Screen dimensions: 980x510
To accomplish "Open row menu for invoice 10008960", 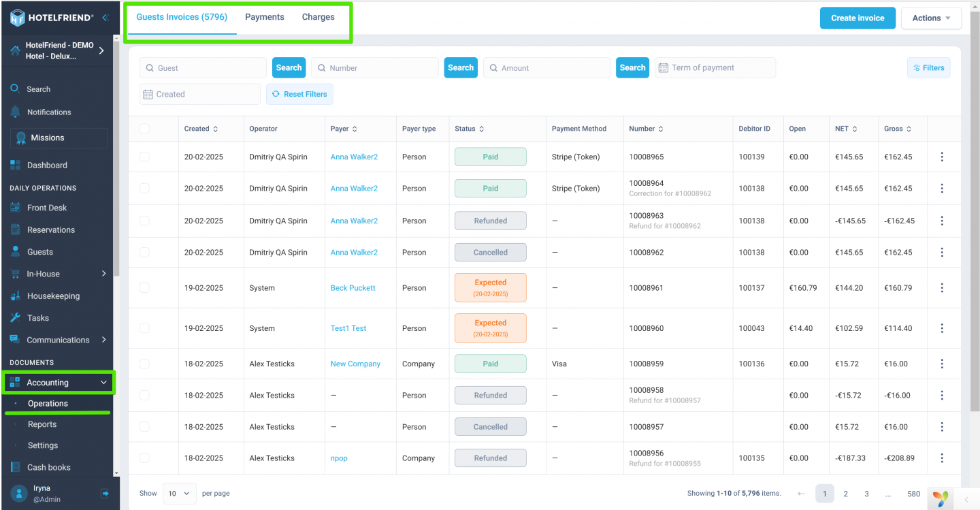I will click(x=942, y=328).
